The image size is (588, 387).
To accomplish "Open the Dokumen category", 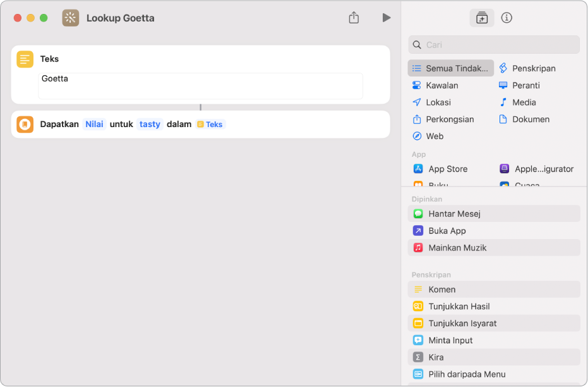I will coord(524,120).
